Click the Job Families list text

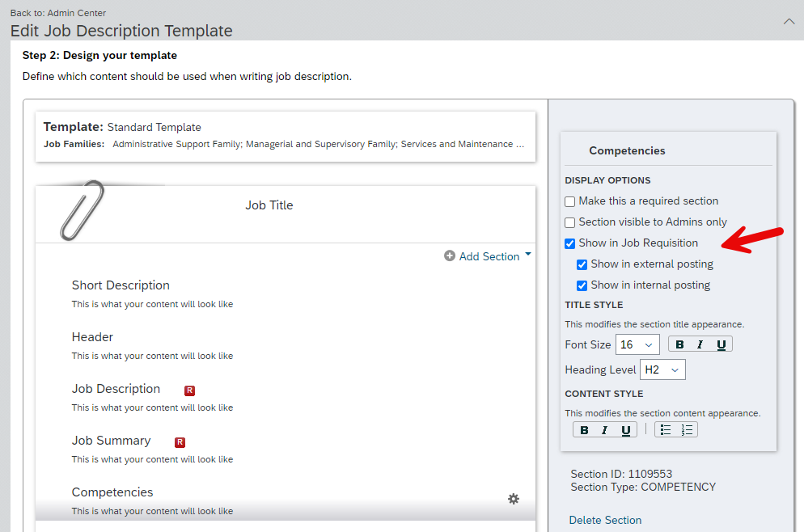click(319, 144)
